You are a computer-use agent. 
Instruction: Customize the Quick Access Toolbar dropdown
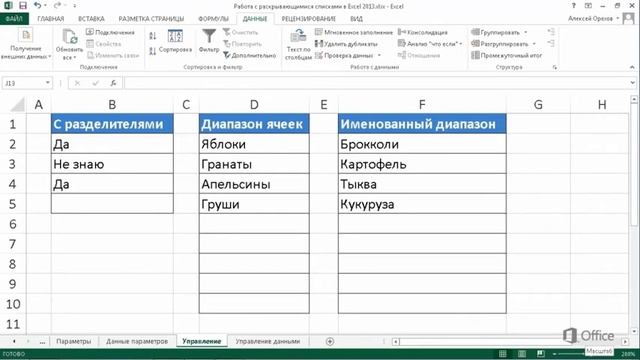coord(75,6)
